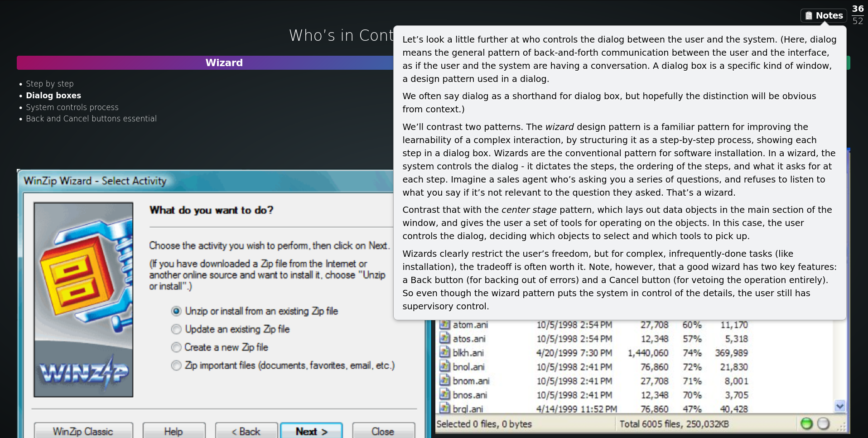Click the atom.ani file icon
Image resolution: width=868 pixels, height=438 pixels.
[x=444, y=325]
